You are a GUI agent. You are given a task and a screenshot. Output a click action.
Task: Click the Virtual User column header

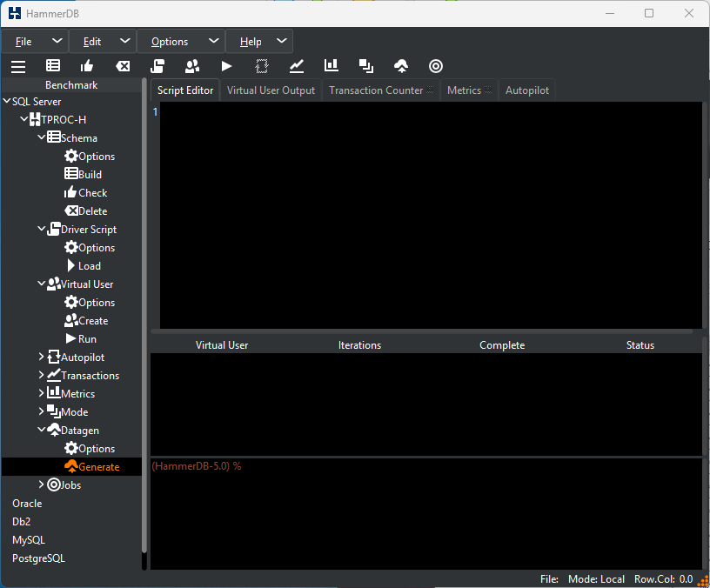pos(222,345)
